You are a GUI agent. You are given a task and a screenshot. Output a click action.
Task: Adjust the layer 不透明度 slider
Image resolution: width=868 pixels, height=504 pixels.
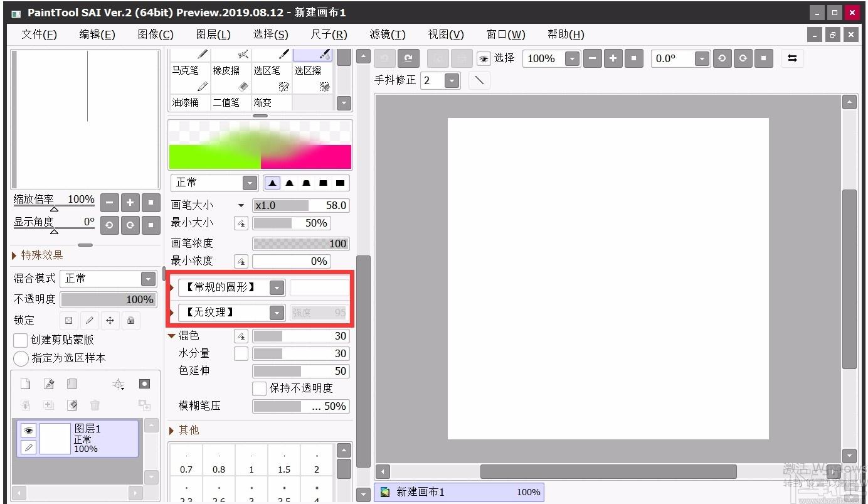coord(108,300)
